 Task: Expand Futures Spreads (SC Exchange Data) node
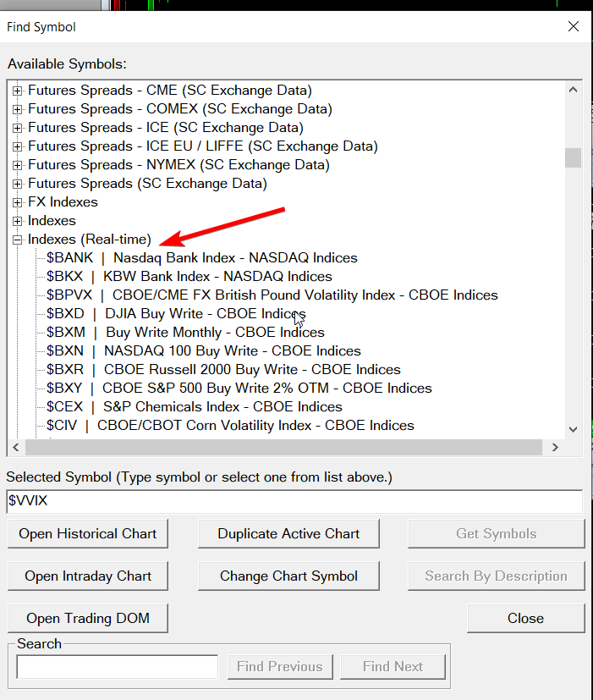[17, 184]
